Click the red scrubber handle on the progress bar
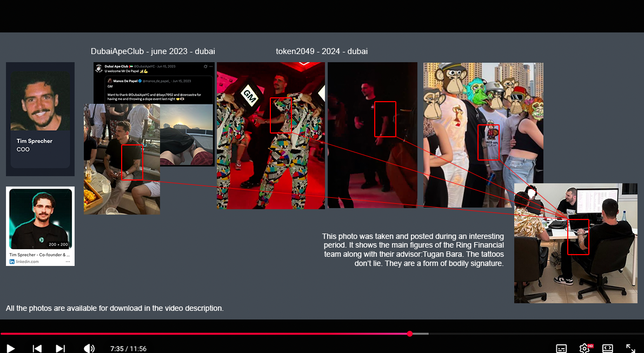The width and height of the screenshot is (644, 353). [409, 334]
